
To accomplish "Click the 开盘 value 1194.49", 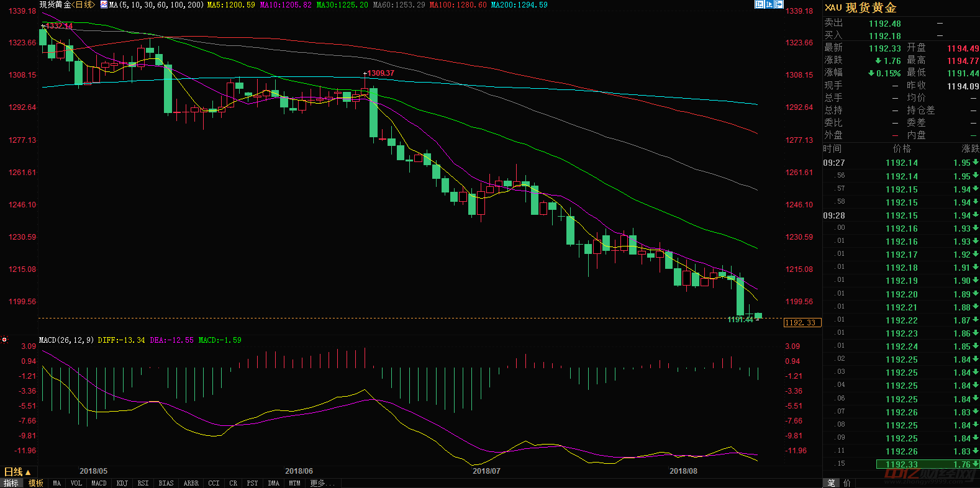I will tap(963, 48).
